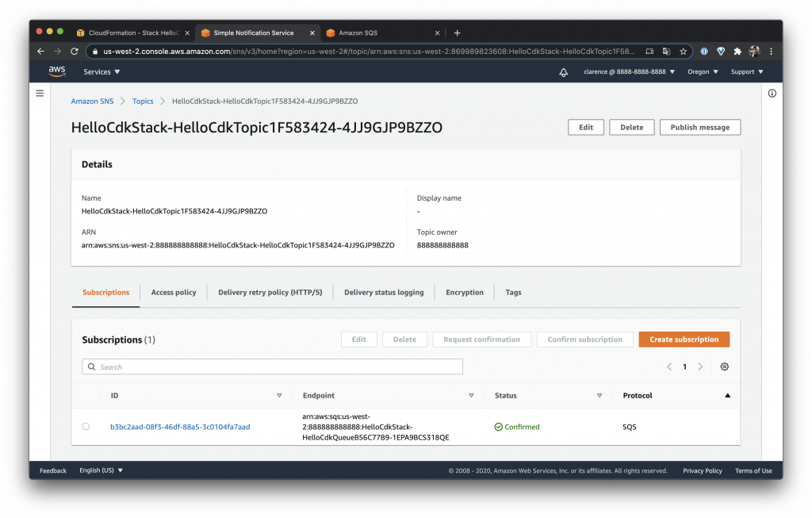Go back in browser history
This screenshot has width=812, height=518.
pos(41,52)
